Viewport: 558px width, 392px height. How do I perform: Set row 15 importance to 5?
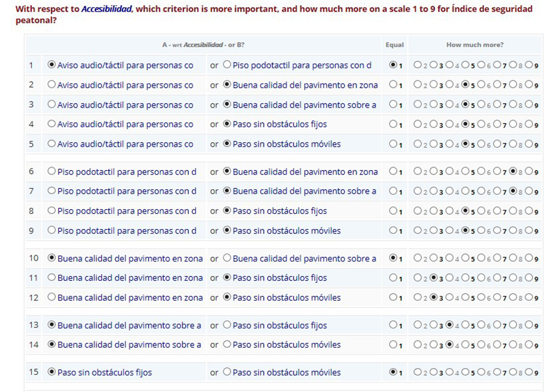pos(465,372)
